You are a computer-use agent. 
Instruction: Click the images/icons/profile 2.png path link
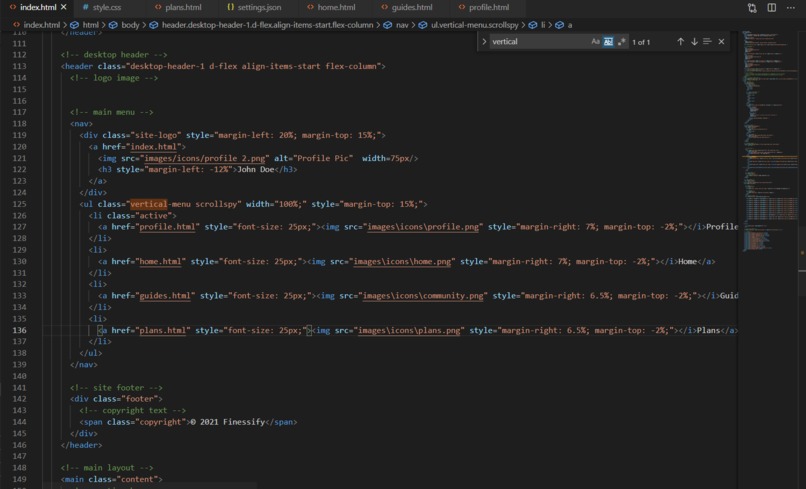point(205,158)
